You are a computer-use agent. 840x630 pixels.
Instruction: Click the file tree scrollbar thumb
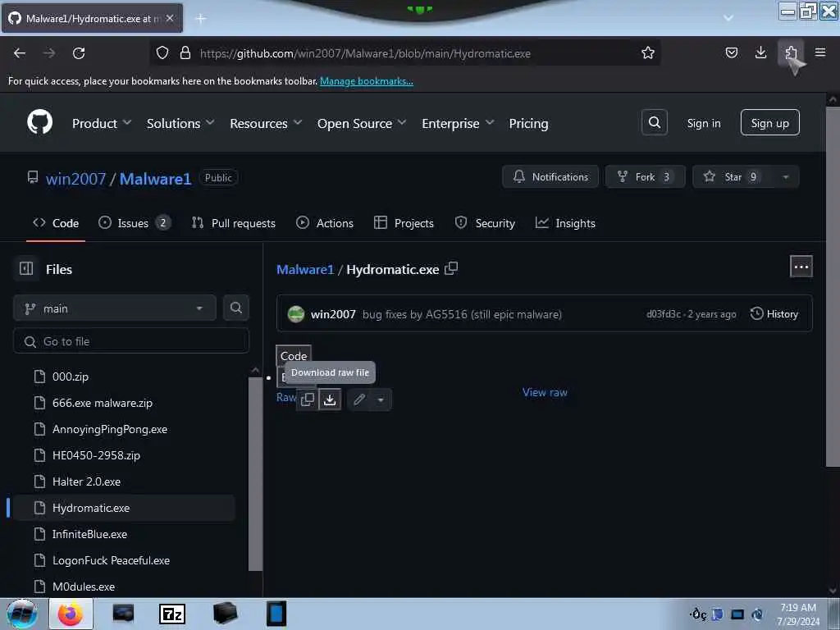tap(256, 474)
